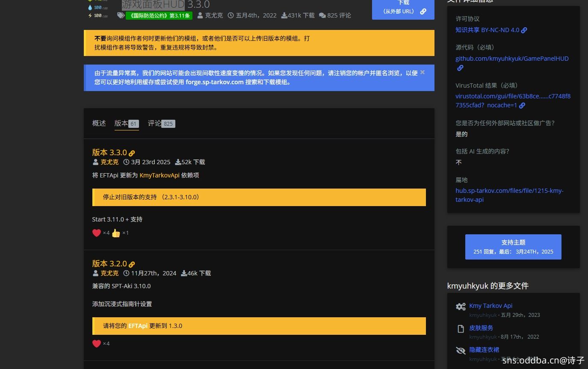Click the 支持主题 support thread button

(x=513, y=247)
